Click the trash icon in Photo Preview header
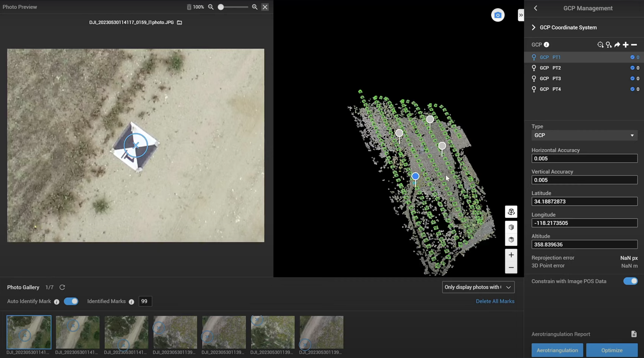The height and width of the screenshot is (358, 644). (189, 7)
